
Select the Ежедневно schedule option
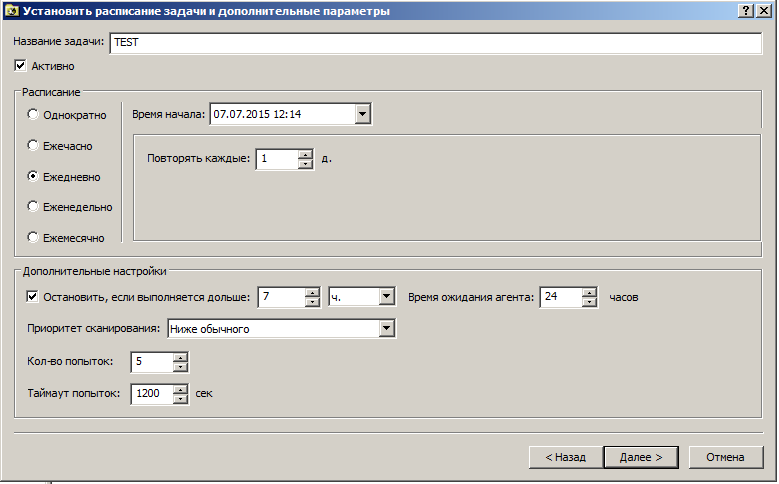(33, 176)
